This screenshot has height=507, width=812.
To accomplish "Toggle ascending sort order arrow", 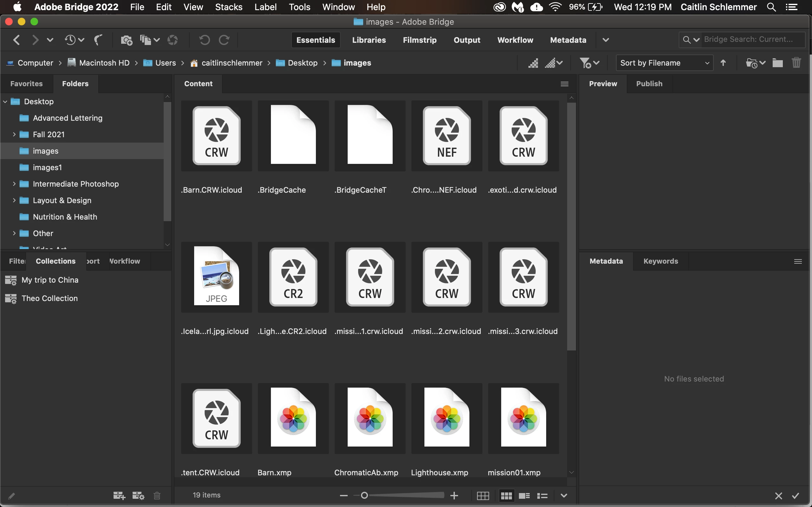I will click(x=724, y=63).
